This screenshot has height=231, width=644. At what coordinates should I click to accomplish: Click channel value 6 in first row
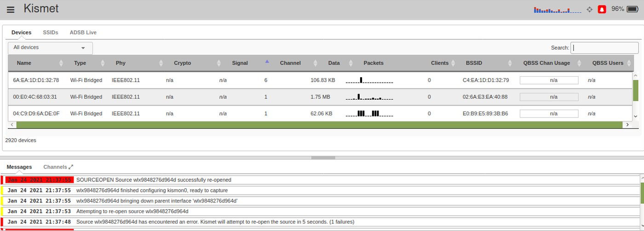coord(266,80)
